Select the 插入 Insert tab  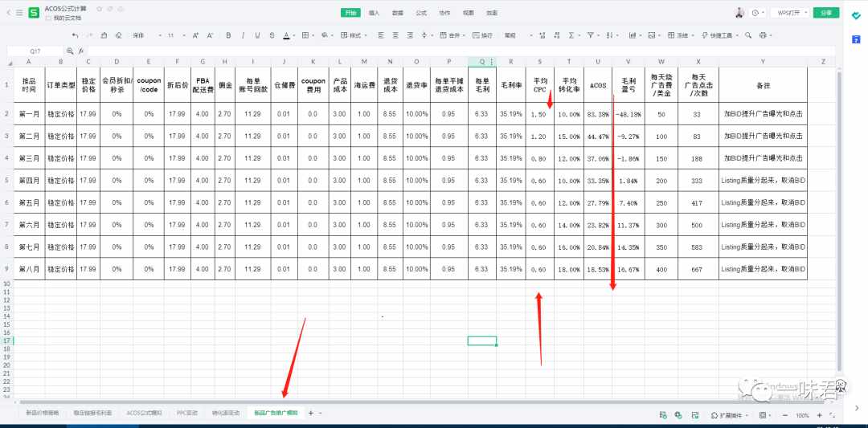375,13
